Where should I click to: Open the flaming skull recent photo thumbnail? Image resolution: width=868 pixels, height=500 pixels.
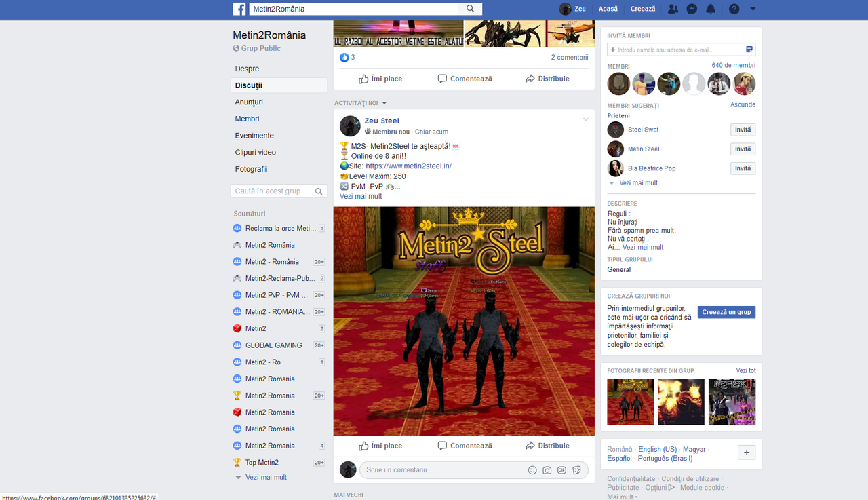[681, 402]
